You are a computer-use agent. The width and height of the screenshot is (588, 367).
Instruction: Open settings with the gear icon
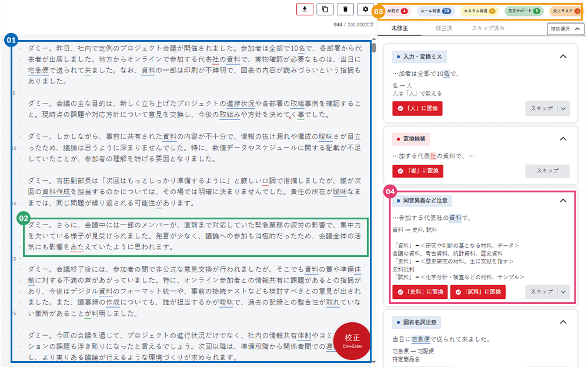pos(365,9)
